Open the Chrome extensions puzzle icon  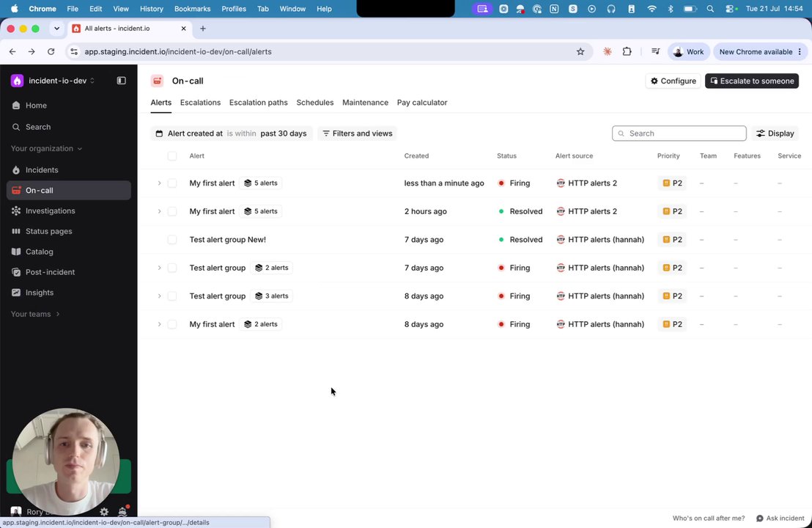point(627,52)
